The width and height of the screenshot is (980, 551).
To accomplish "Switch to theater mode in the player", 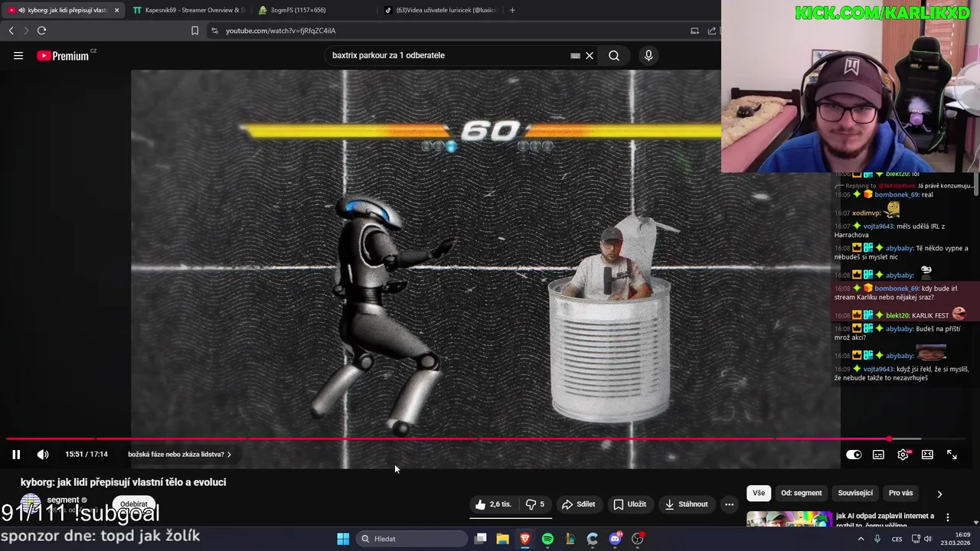I will click(x=927, y=455).
